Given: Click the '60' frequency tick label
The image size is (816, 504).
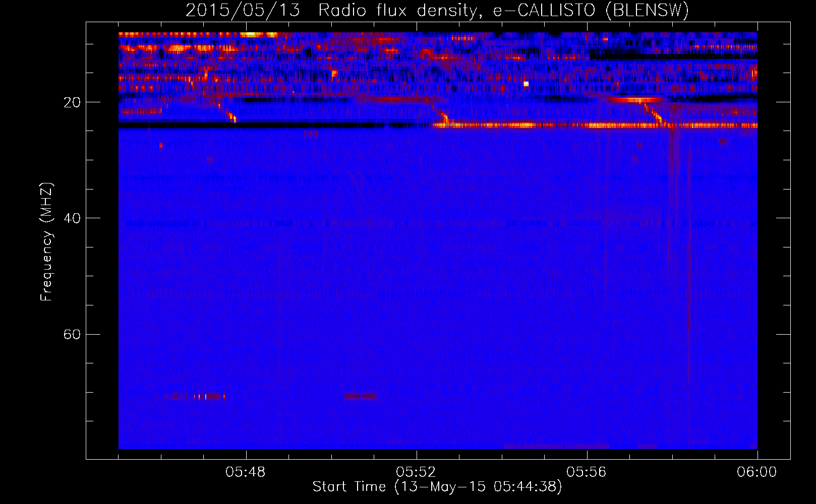Looking at the screenshot, I should point(72,334).
